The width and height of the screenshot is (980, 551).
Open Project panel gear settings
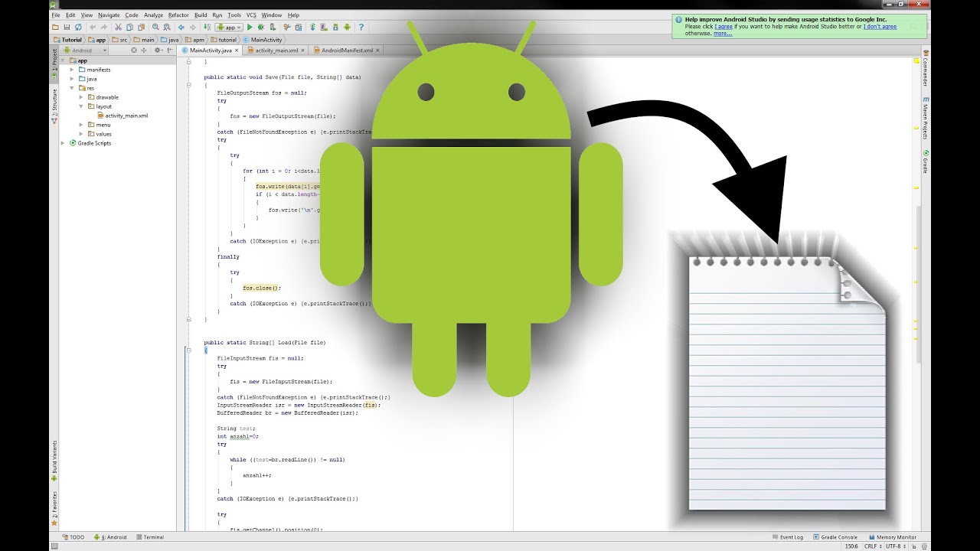158,50
